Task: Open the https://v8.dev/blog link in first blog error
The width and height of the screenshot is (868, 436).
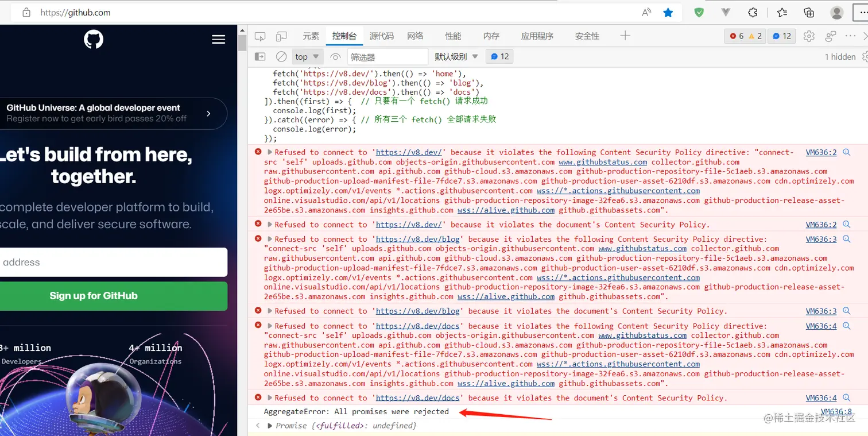Action: (x=418, y=239)
